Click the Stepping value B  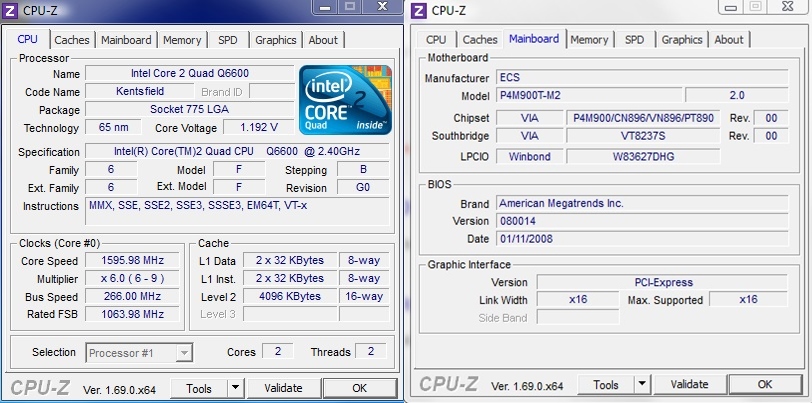click(363, 169)
